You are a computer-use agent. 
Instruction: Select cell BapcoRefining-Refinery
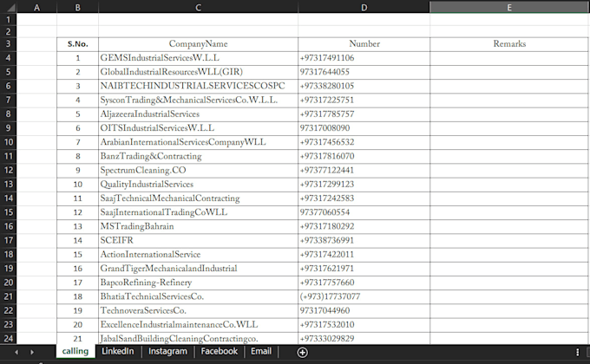click(x=198, y=283)
